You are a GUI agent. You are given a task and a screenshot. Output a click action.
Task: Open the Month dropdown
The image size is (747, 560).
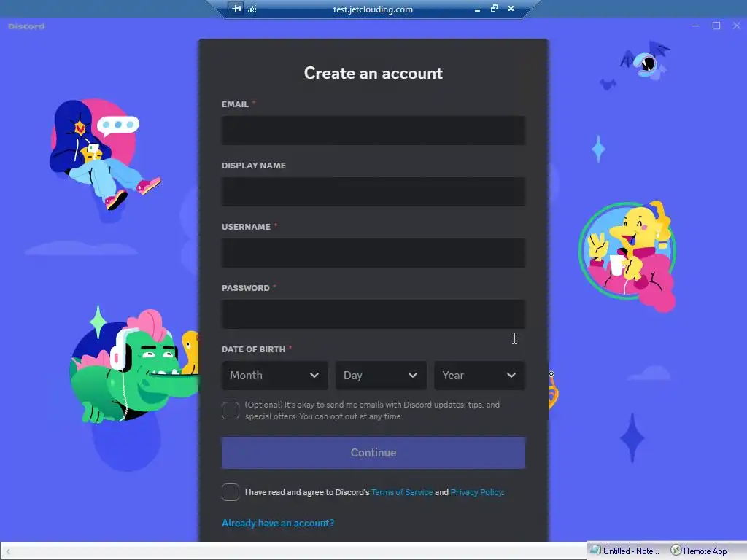click(x=274, y=376)
